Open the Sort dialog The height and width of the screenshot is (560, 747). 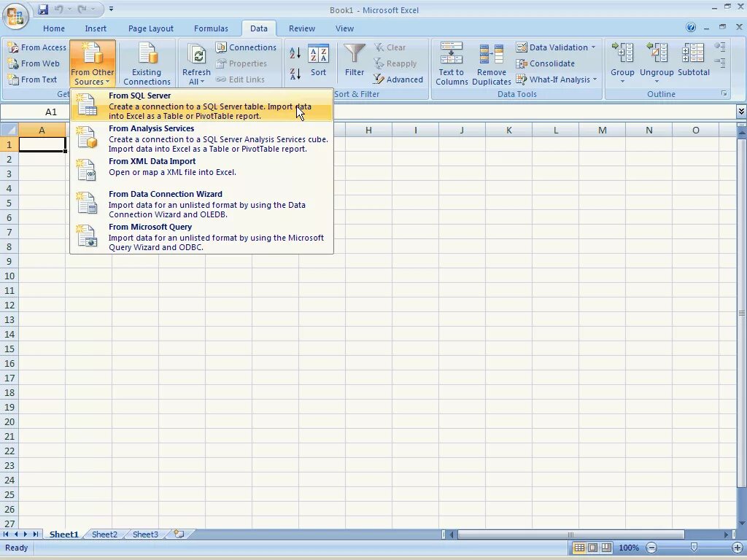tap(318, 60)
